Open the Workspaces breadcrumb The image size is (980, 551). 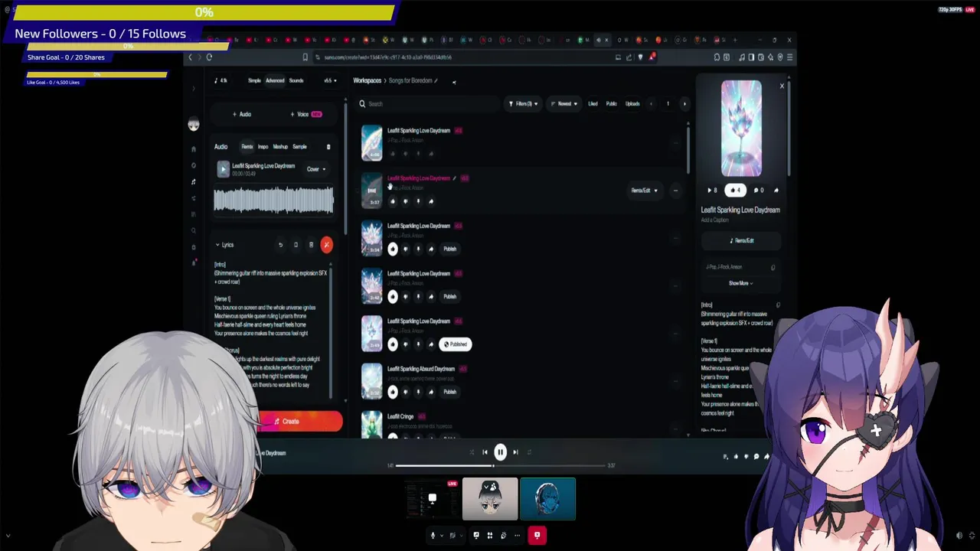click(367, 80)
